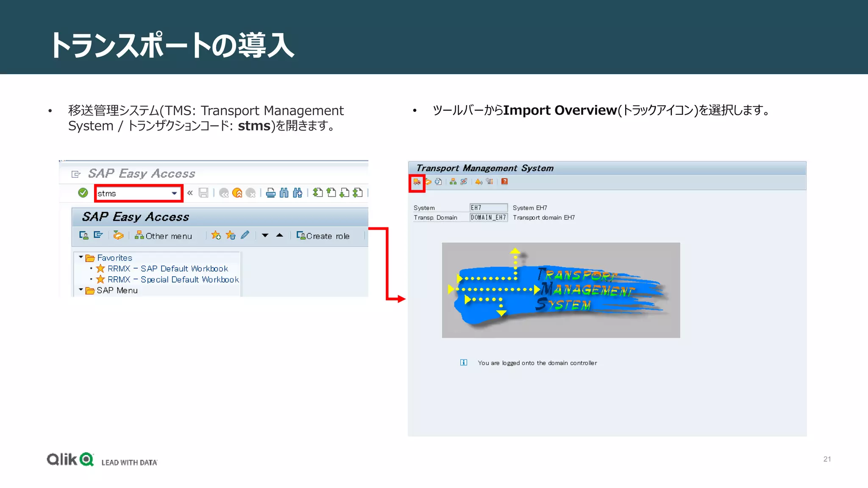The width and height of the screenshot is (868, 488).
Task: Click the Create role button
Action: click(323, 236)
